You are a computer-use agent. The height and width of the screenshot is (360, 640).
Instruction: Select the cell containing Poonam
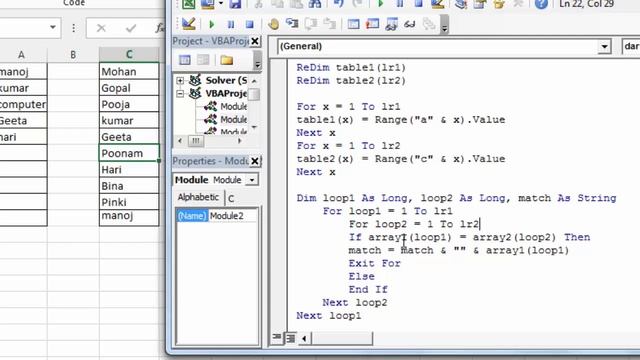129,153
